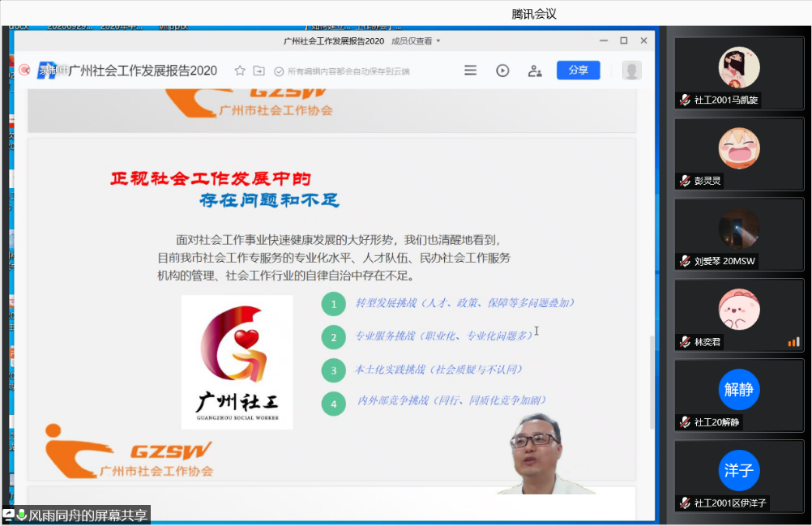Click the document title 广州社会工作发展报告2020
812x526 pixels.
coord(143,71)
